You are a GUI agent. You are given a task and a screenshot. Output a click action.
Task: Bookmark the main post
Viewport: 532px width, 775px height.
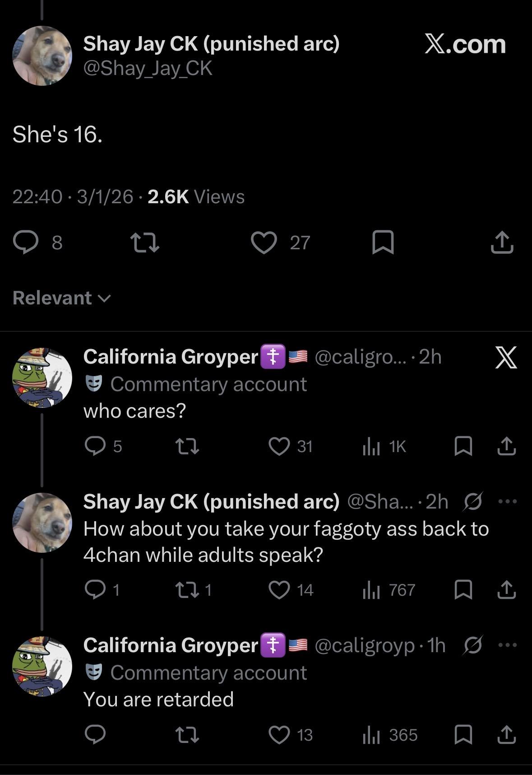(x=383, y=242)
